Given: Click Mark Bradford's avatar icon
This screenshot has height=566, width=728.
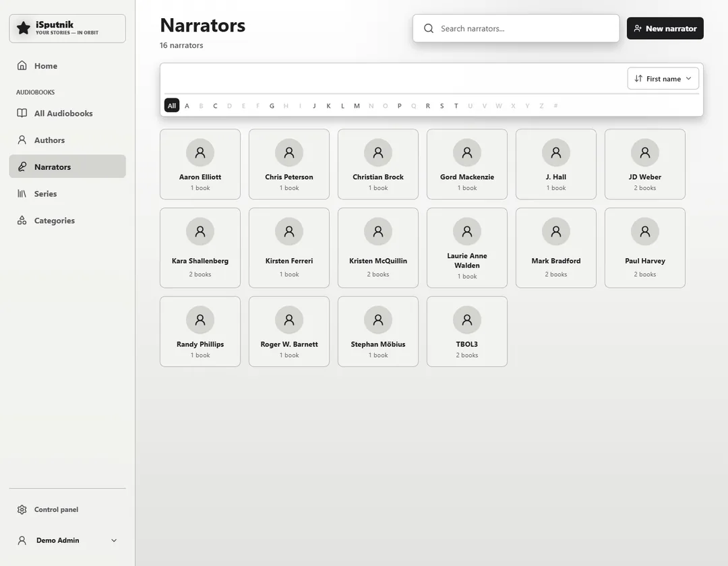Looking at the screenshot, I should click(555, 231).
